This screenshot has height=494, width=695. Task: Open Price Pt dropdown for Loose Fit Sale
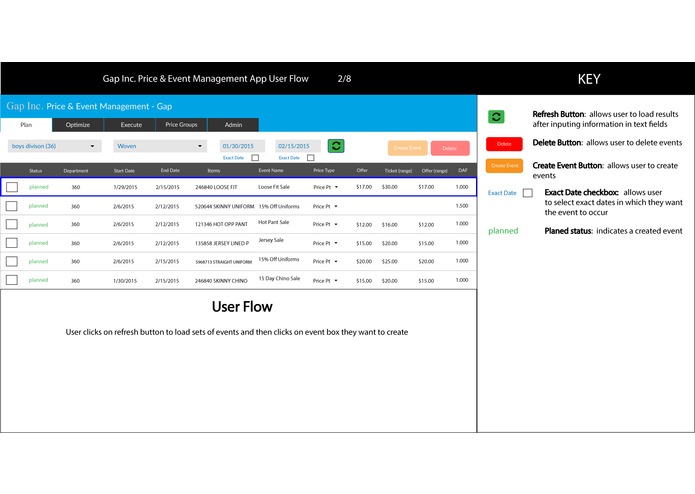(326, 187)
